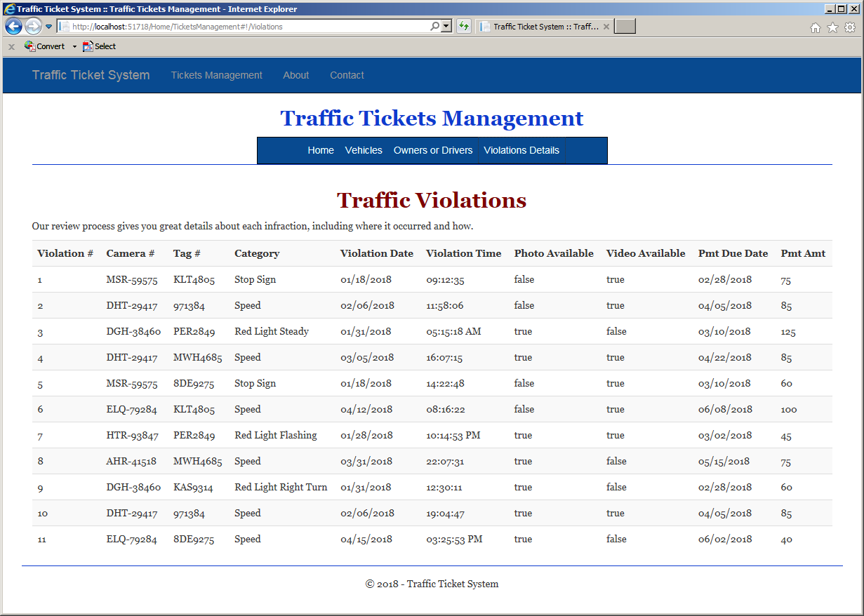This screenshot has width=864, height=616.
Task: Click the Pmt Due Date column header
Action: pos(733,253)
